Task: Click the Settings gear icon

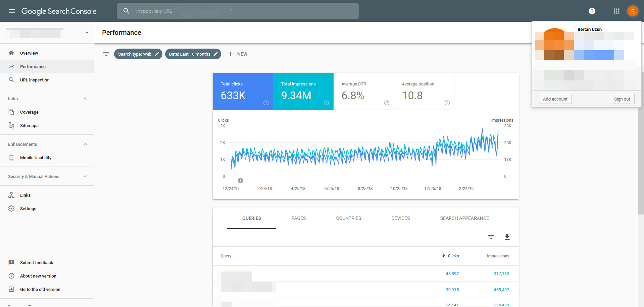Action: click(x=11, y=208)
